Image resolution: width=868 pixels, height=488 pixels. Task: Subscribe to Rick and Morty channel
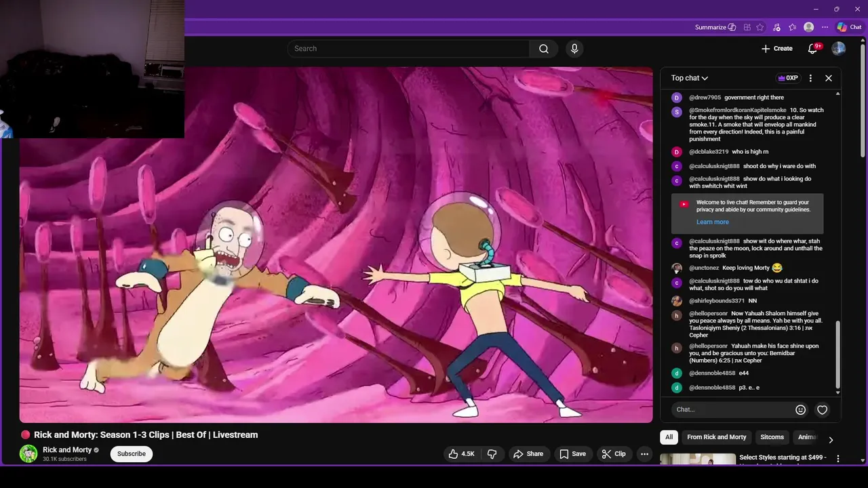[x=132, y=454]
